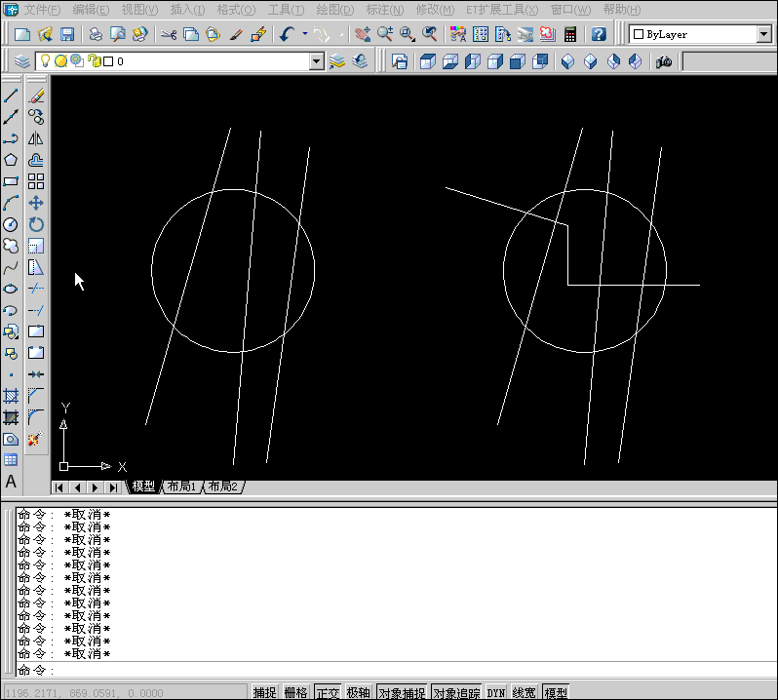The image size is (778, 700).
Task: Select the Table tool
Action: [11, 460]
